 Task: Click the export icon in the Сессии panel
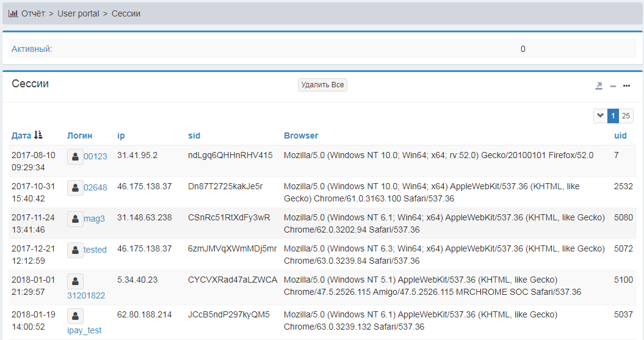[599, 86]
